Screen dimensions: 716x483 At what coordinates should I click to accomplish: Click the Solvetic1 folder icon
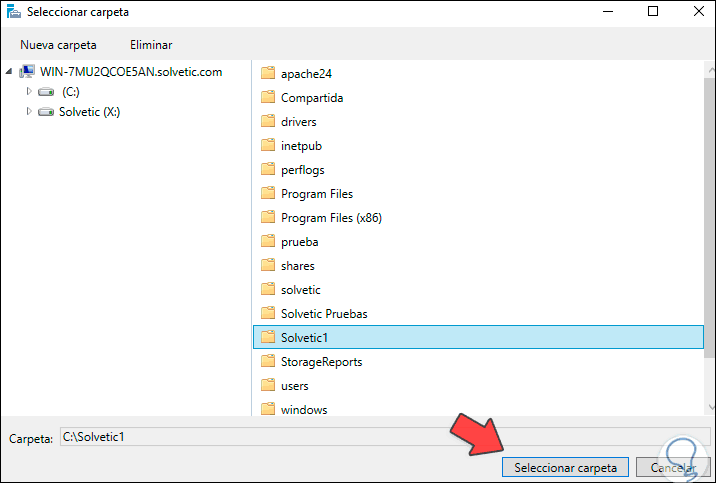[268, 337]
